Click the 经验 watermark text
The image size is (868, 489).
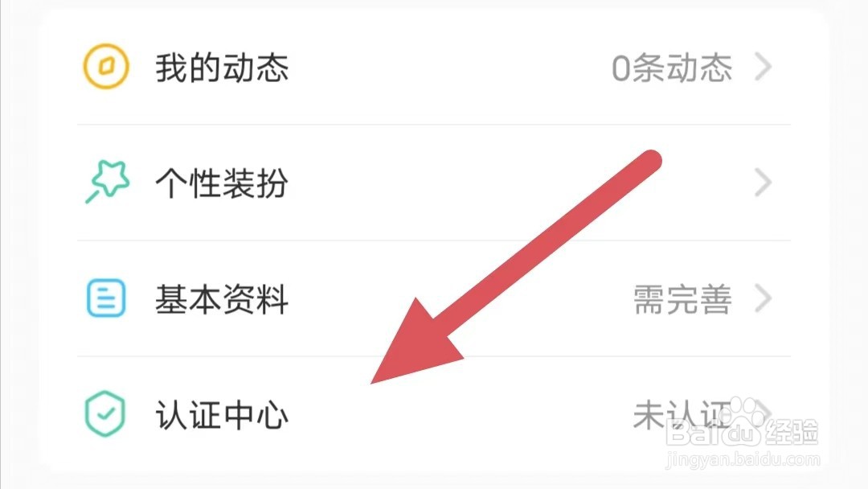pyautogui.click(x=792, y=432)
